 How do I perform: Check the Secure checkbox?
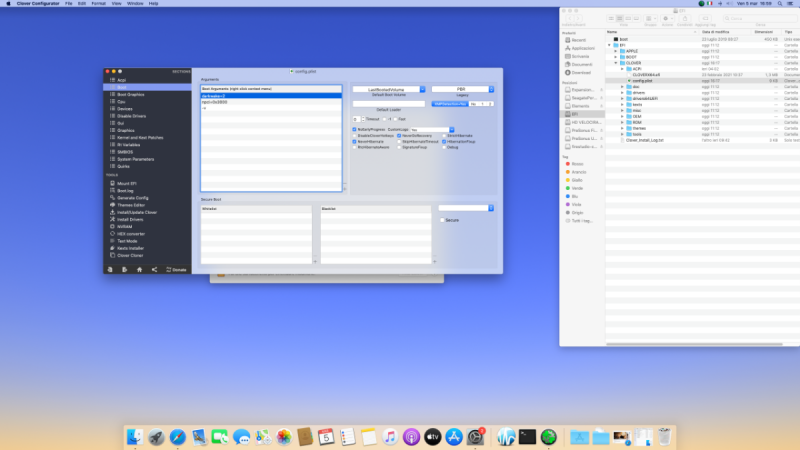pos(443,220)
